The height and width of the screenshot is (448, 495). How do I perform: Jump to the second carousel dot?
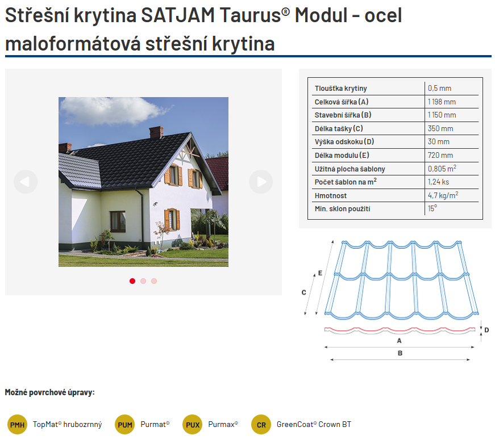[143, 281]
